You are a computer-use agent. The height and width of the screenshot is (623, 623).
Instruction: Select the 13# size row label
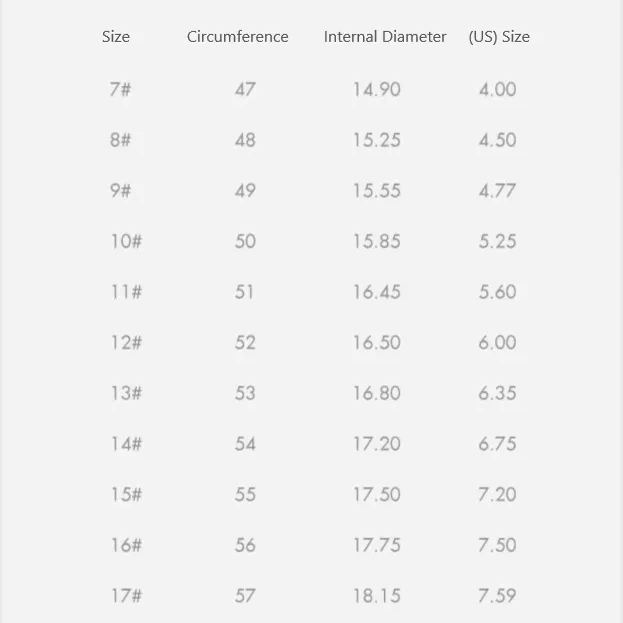[x=126, y=393]
